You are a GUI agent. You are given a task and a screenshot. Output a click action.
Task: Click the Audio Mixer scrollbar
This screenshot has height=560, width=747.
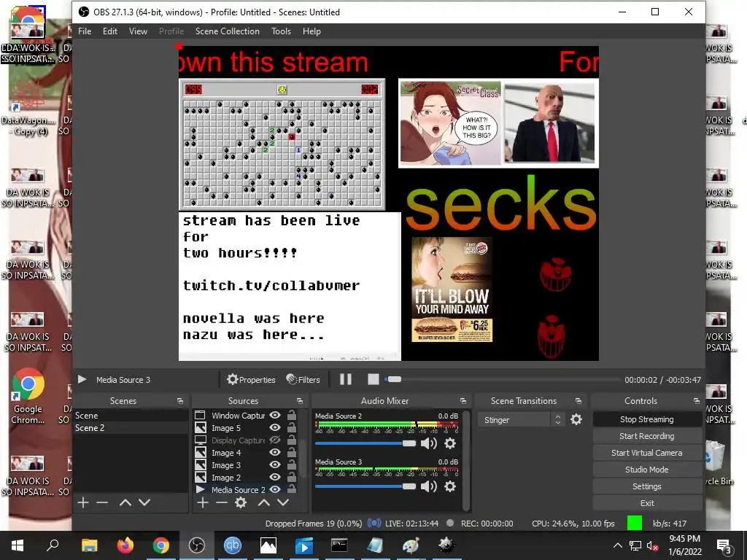pos(467,459)
